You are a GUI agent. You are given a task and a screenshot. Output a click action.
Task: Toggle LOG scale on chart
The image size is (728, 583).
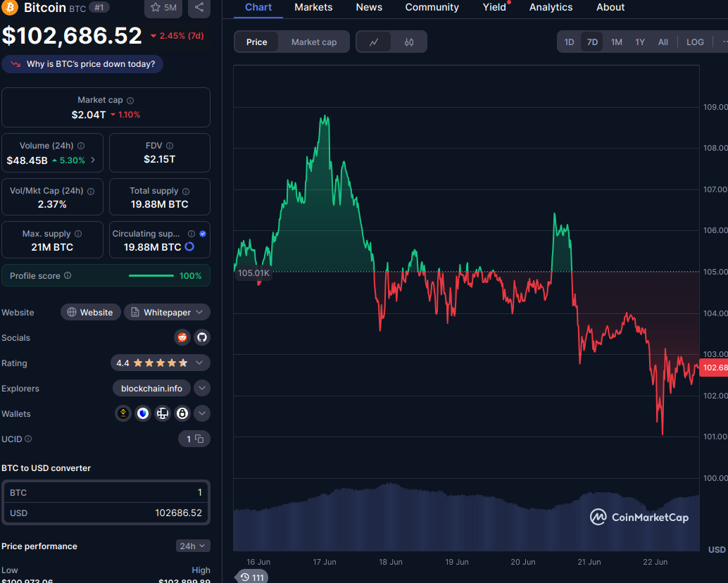pos(695,42)
